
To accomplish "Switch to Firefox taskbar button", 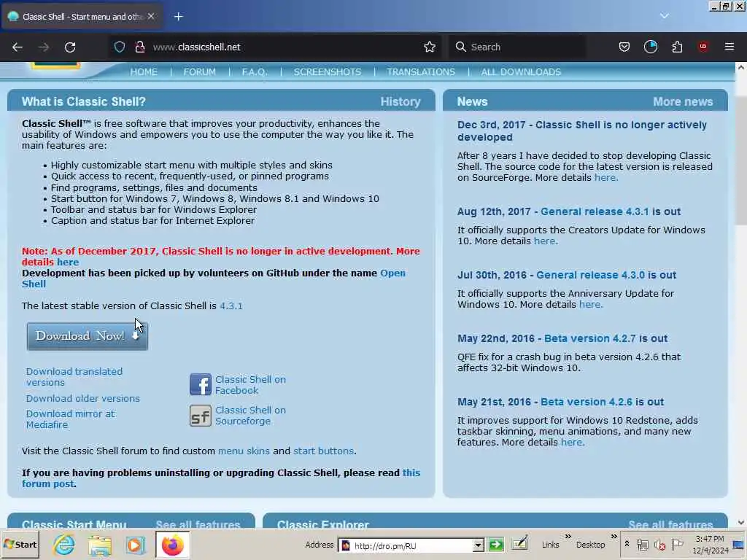I will coord(172,545).
